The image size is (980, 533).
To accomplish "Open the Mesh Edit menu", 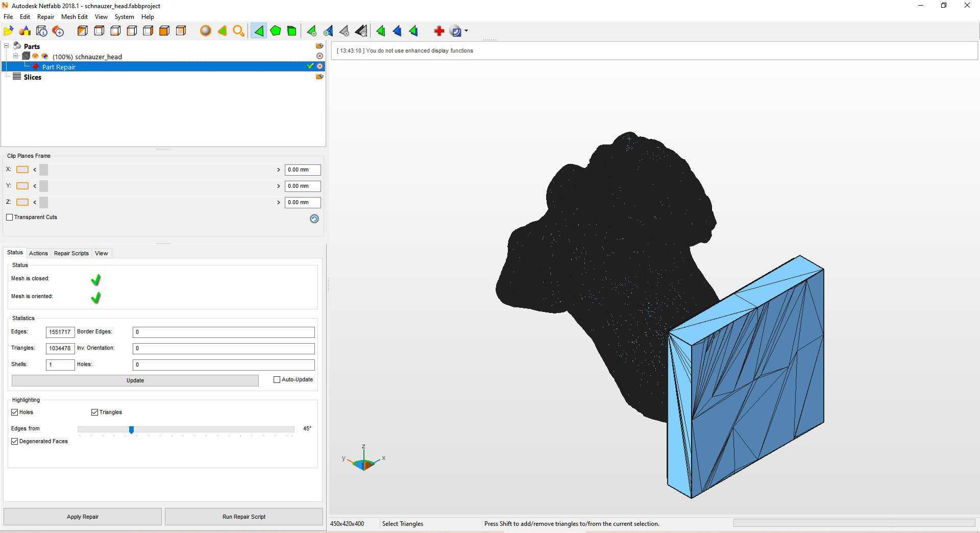I will tap(75, 17).
